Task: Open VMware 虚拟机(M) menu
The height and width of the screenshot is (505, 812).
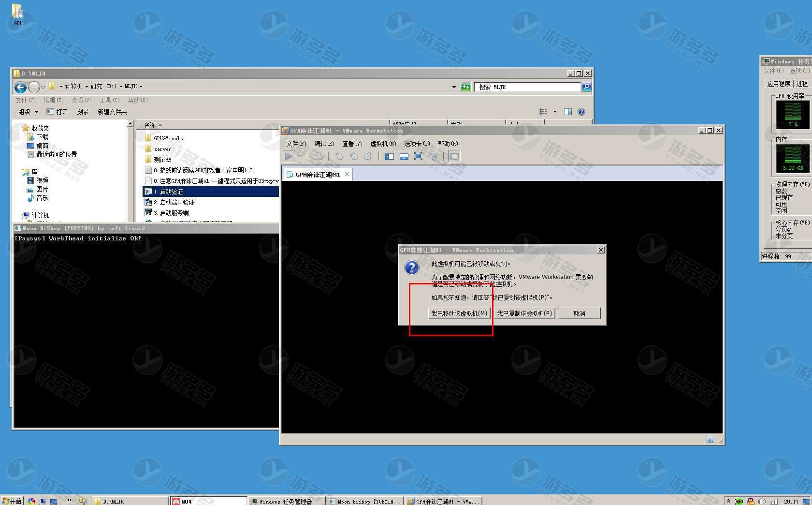Action: [383, 144]
